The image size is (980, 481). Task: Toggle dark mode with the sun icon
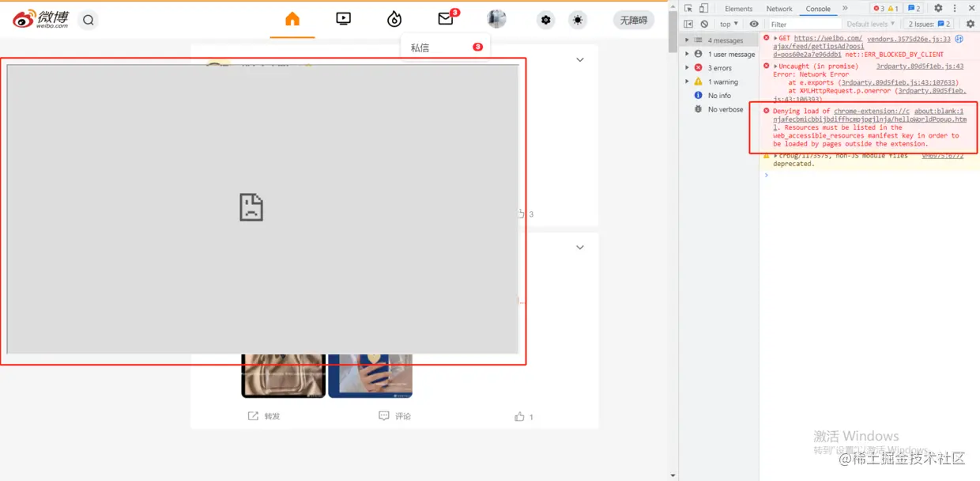pos(577,20)
